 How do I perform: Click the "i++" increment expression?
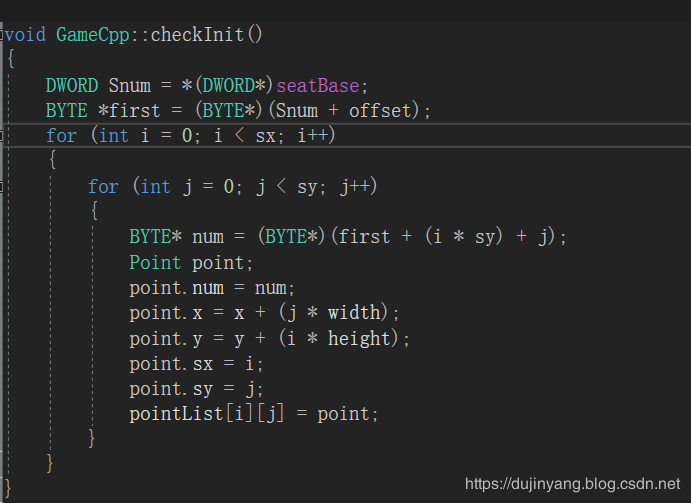click(312, 135)
